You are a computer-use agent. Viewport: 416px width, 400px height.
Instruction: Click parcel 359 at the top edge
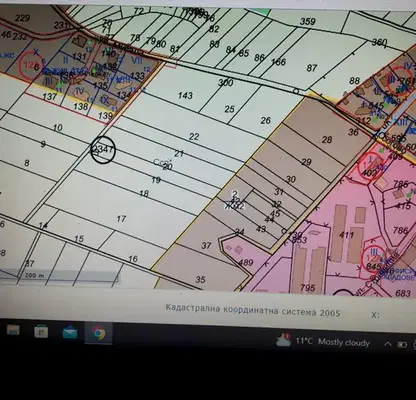[308, 21]
